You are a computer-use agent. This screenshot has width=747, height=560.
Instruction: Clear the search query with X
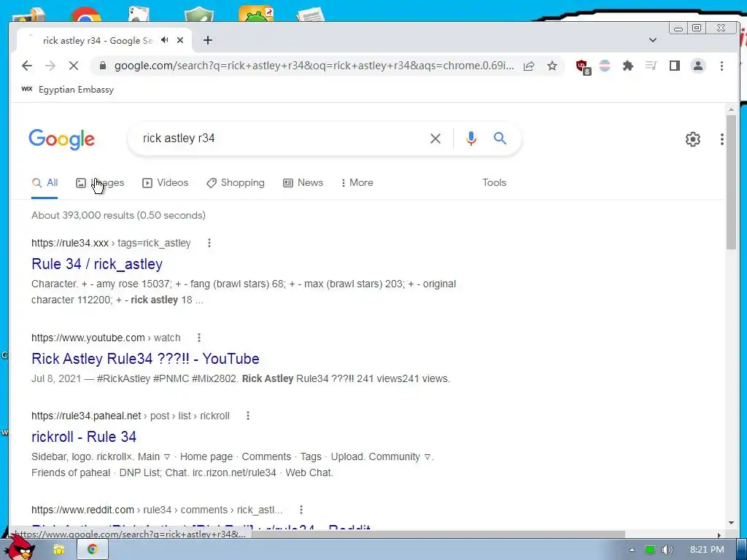tap(436, 139)
